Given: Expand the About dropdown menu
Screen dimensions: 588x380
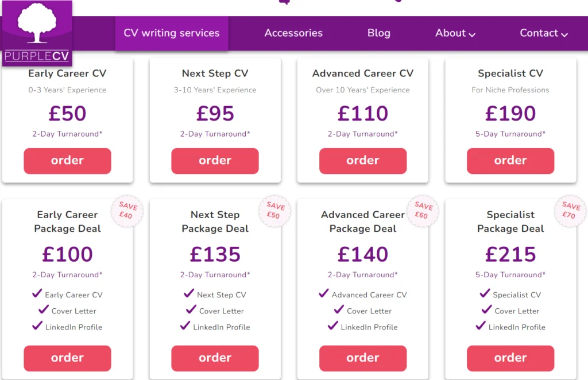Looking at the screenshot, I should (455, 33).
